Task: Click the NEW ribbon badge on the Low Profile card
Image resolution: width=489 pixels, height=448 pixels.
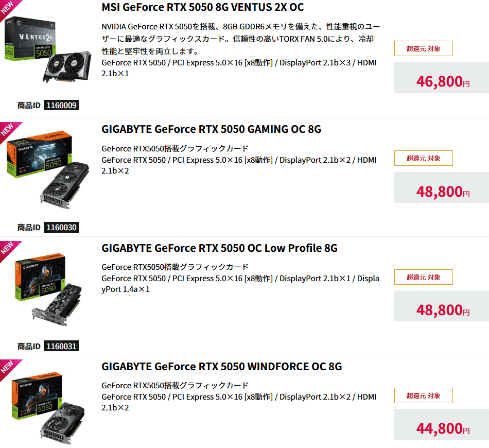Action: coord(8,249)
